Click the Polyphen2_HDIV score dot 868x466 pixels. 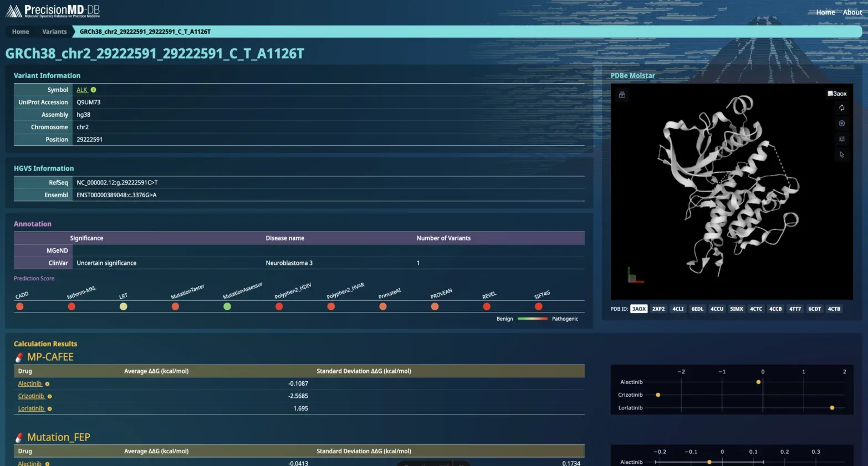(x=279, y=306)
